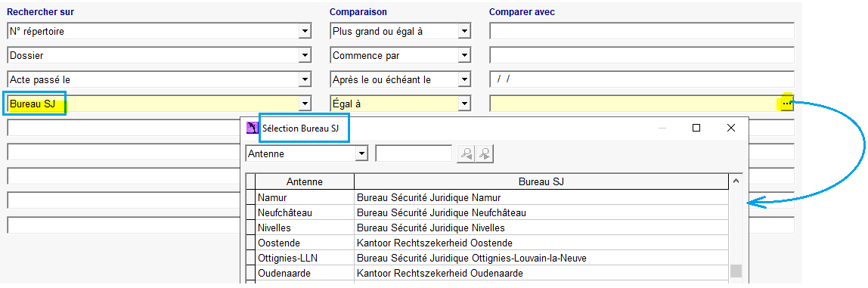Click the row selector beside Nivelles
This screenshot has width=868, height=288.
pos(250,228)
